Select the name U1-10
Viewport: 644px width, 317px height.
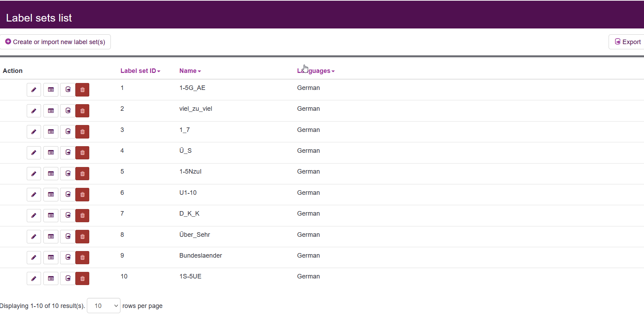point(188,193)
